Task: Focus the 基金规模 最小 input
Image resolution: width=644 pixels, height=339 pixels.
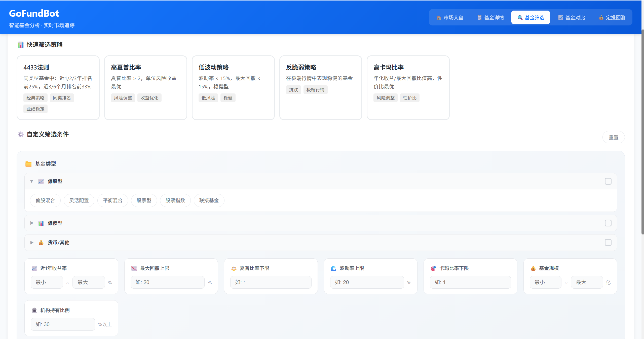Action: [x=546, y=282]
